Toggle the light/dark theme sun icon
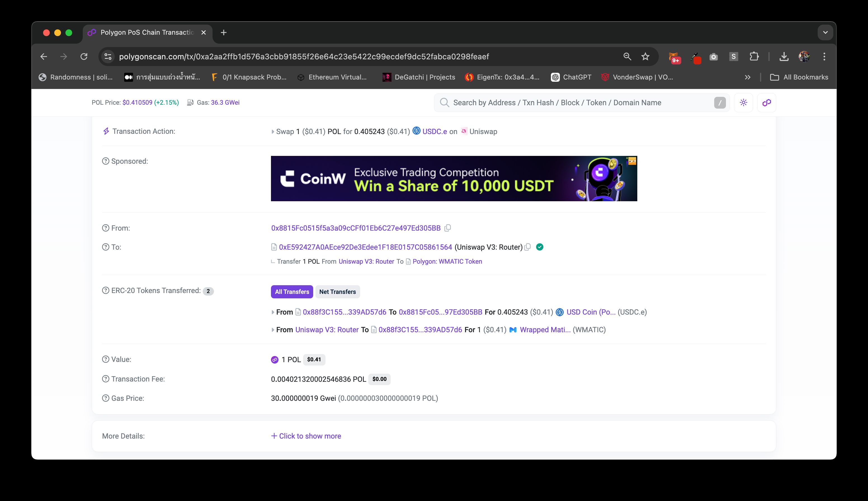The width and height of the screenshot is (868, 501). coord(744,102)
